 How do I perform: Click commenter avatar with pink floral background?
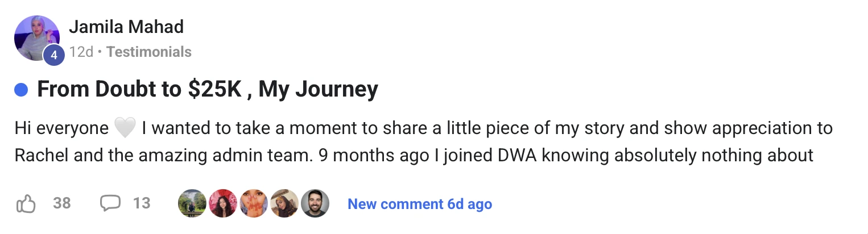(x=223, y=203)
